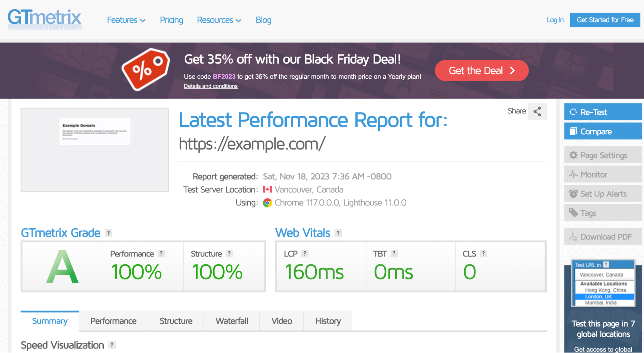The width and height of the screenshot is (644, 353).
Task: Click the Monitor pulse icon
Action: click(x=573, y=175)
